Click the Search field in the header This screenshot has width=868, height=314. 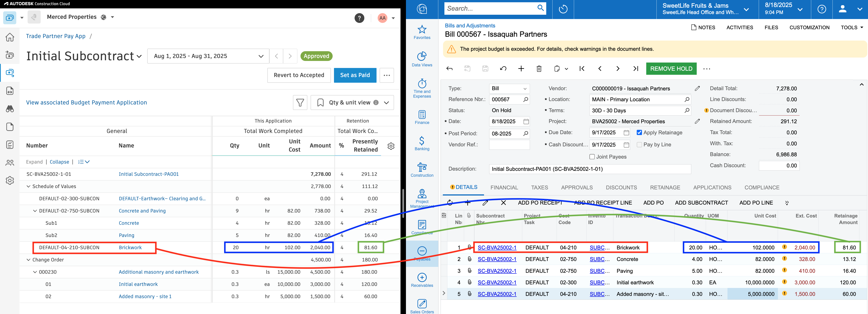pos(492,8)
